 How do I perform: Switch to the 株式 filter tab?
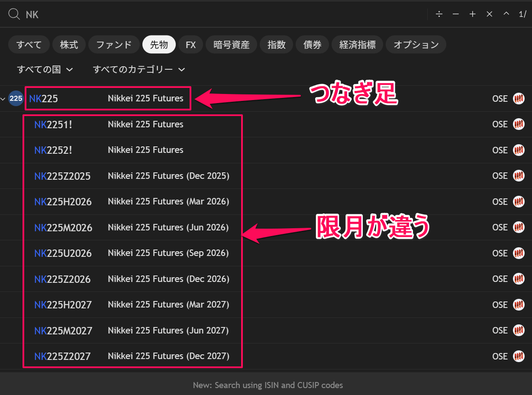click(x=69, y=45)
